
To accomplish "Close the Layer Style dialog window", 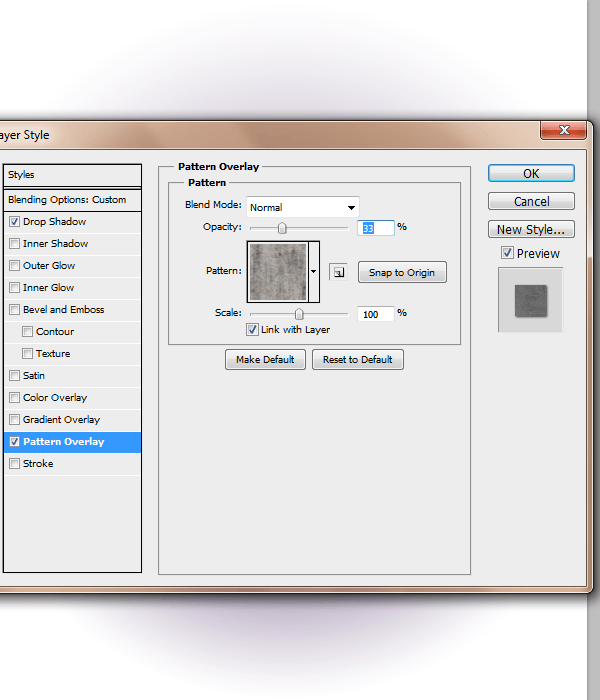I will pyautogui.click(x=562, y=131).
